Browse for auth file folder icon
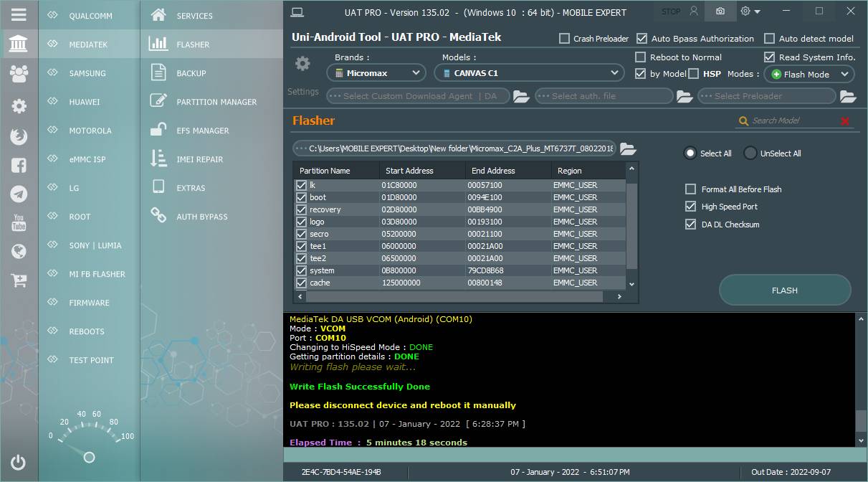868x482 pixels. pos(685,96)
